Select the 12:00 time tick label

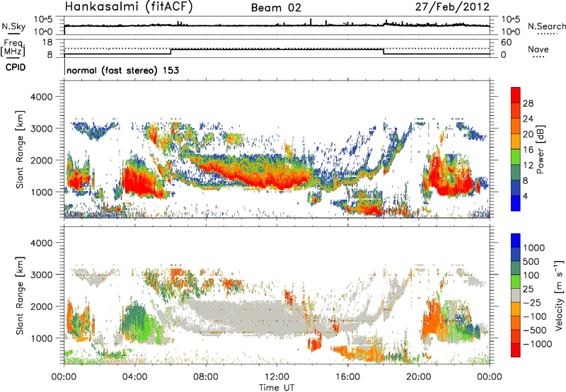[277, 377]
